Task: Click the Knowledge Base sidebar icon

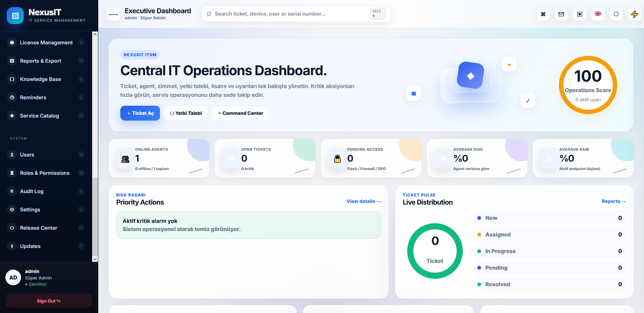Action: point(12,79)
